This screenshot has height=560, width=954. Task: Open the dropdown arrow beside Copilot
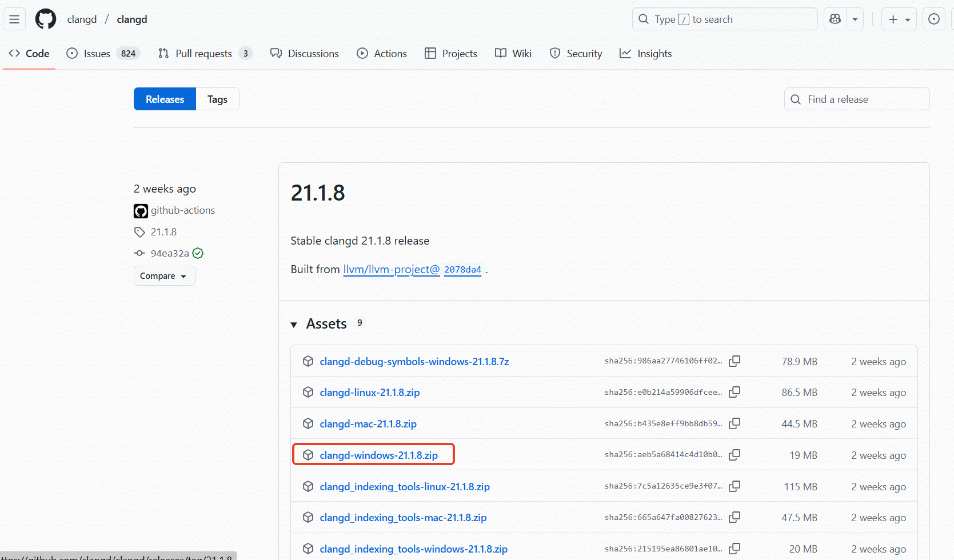[x=855, y=19]
